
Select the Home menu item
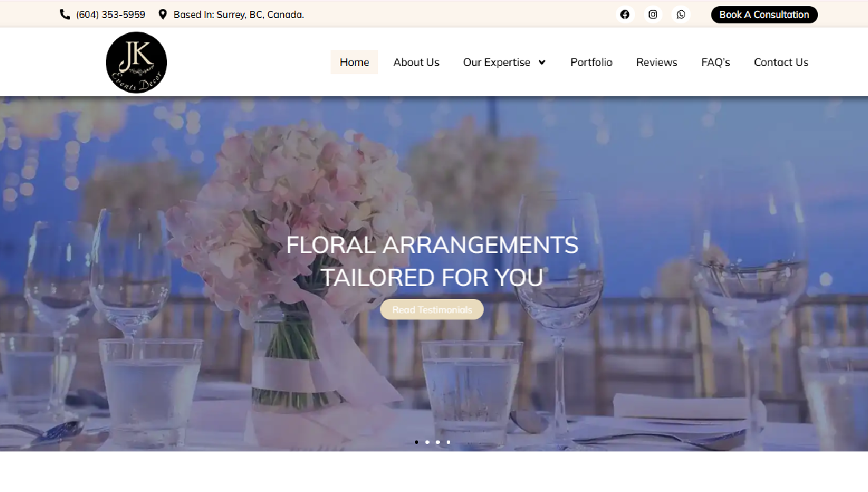(354, 63)
